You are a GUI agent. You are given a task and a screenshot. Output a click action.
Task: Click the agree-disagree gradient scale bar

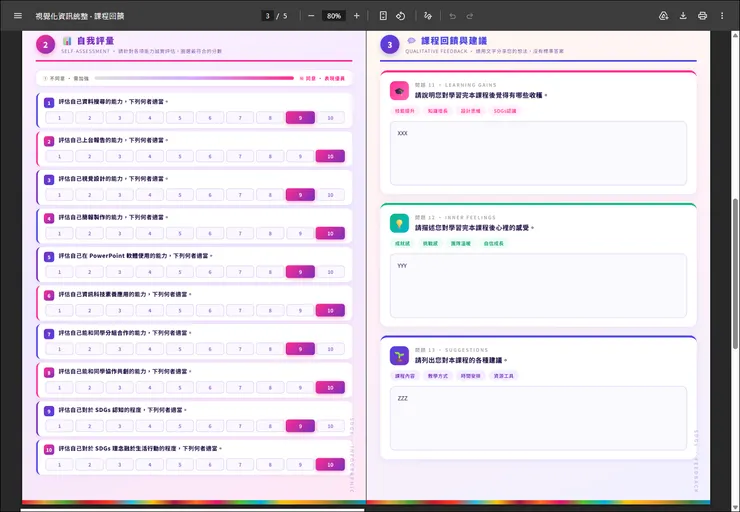click(194, 78)
